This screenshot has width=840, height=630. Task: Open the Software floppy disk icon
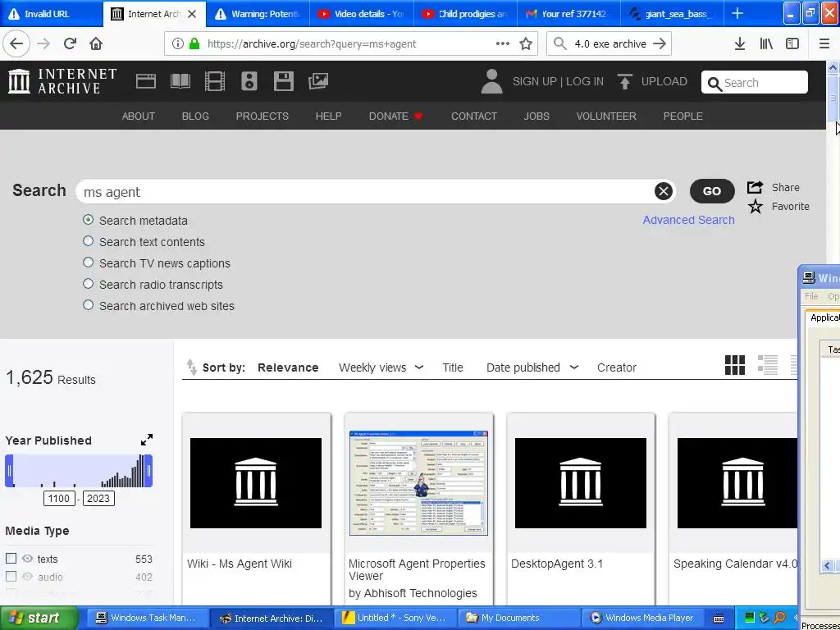pos(283,81)
